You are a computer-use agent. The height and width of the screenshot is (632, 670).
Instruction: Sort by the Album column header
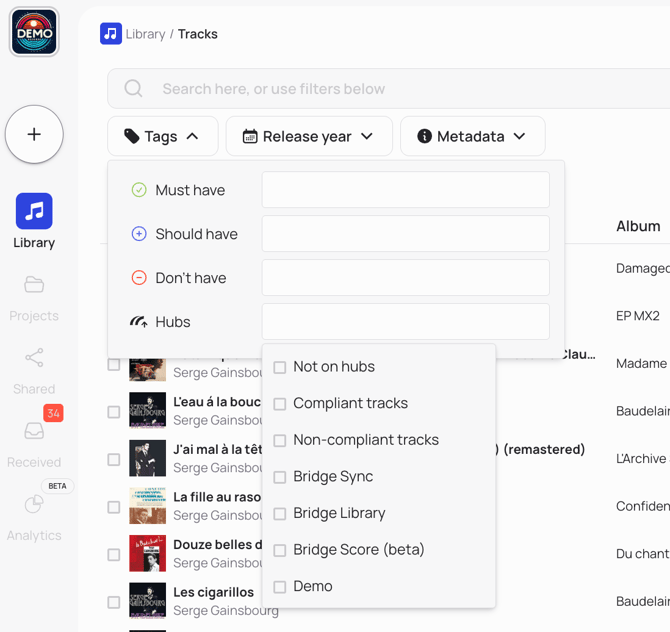click(638, 226)
